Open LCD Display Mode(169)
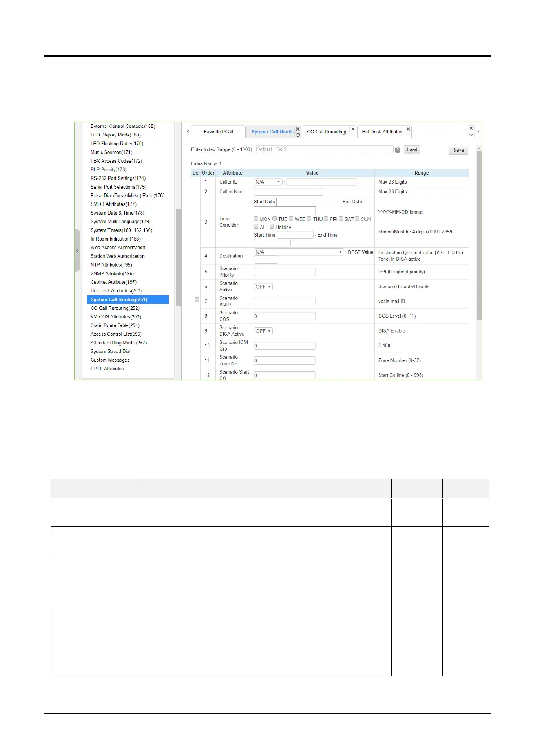The width and height of the screenshot is (535, 756). 115,135
